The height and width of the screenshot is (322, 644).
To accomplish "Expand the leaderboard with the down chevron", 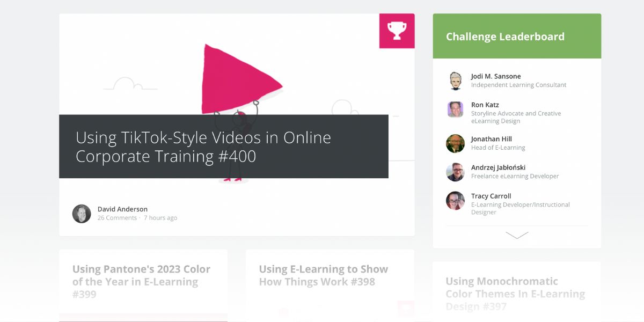I will coord(517,235).
